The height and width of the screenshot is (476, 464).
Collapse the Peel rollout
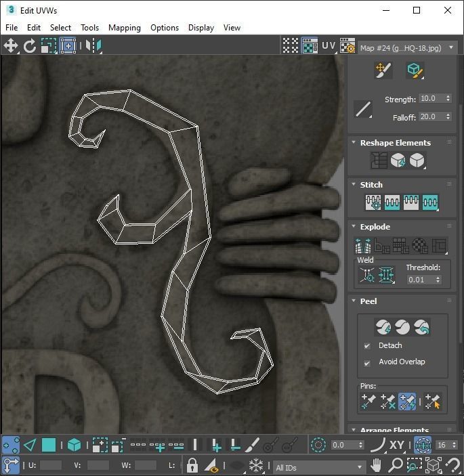coord(354,301)
